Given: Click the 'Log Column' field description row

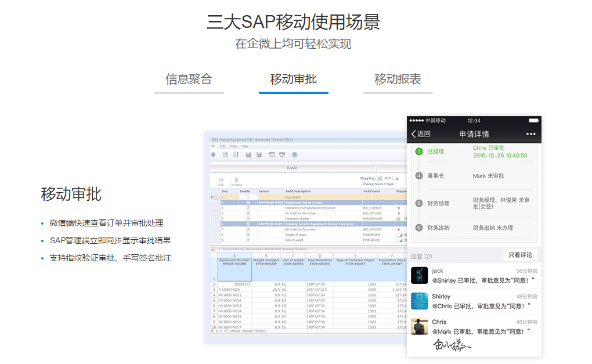Looking at the screenshot, I should click(x=293, y=197).
